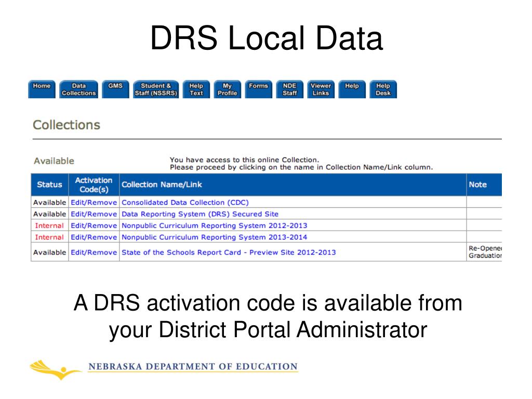Open the Viewer Links tab
The image size is (532, 399).
321,89
